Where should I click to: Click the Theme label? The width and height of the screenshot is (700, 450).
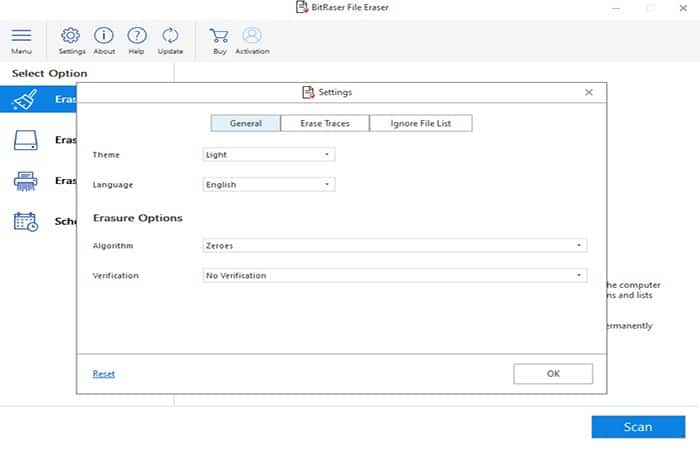106,155
